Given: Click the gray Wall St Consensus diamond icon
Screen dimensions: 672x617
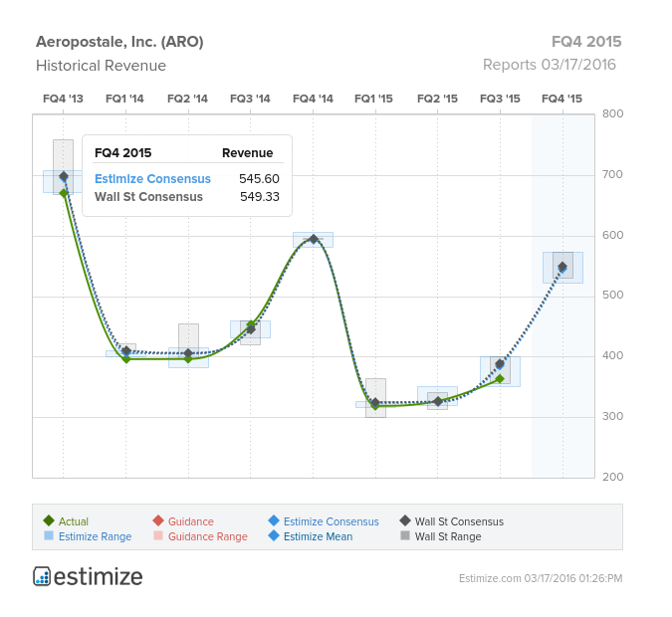Looking at the screenshot, I should [405, 520].
